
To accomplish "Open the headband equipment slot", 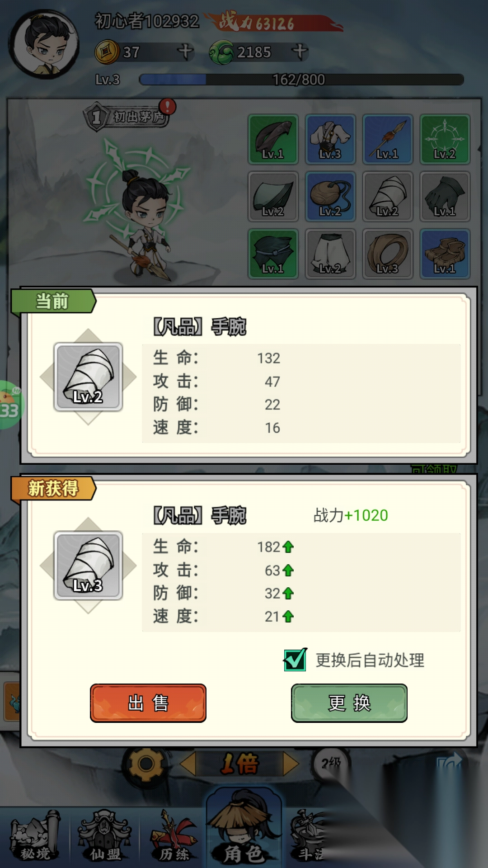I will click(273, 139).
